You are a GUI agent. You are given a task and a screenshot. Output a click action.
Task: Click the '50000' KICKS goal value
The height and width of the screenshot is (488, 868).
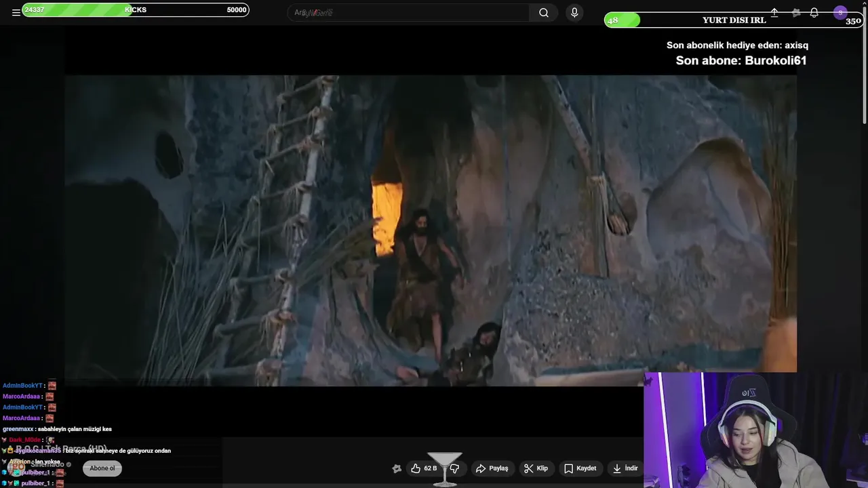coord(237,9)
